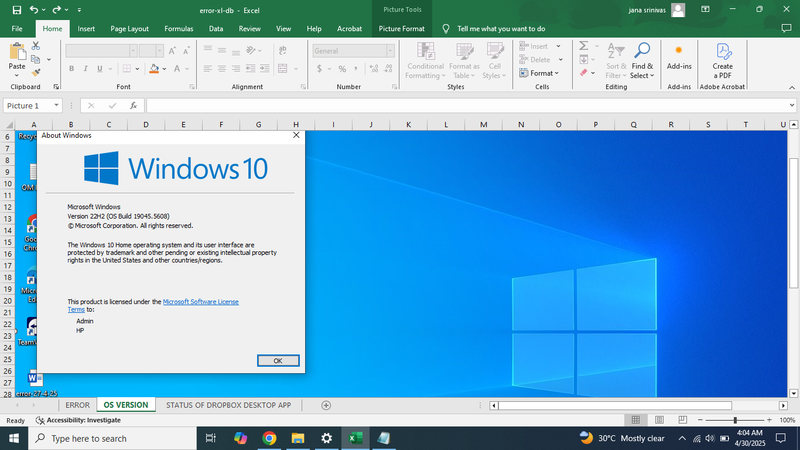The image size is (800, 450).
Task: Open the Microsoft Software License Terms link
Action: click(x=200, y=301)
